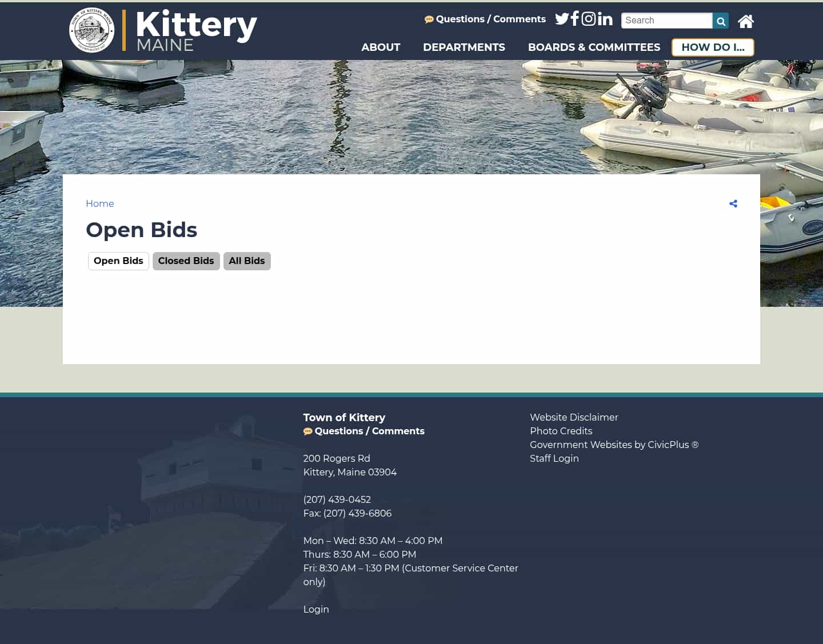Image resolution: width=823 pixels, height=644 pixels.
Task: Open the town's Twitter page
Action: coord(562,19)
